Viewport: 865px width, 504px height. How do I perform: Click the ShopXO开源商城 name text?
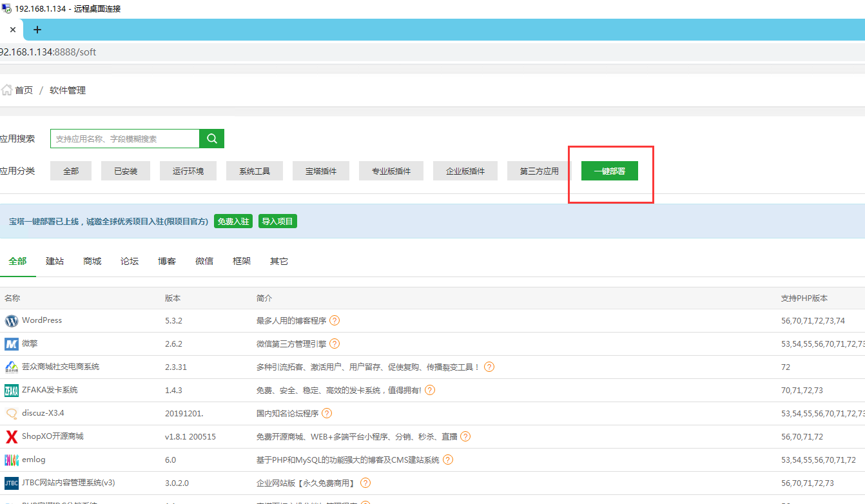53,436
